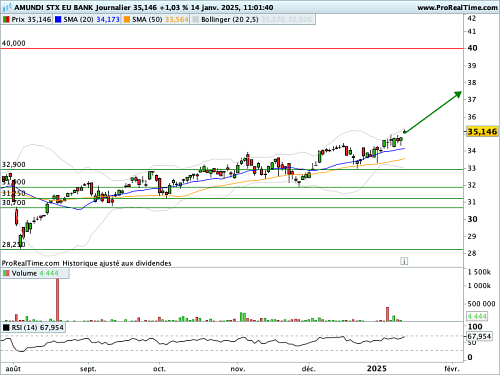The width and height of the screenshot is (500, 375).
Task: Click the info icon above the volume panel
Action: point(404,261)
